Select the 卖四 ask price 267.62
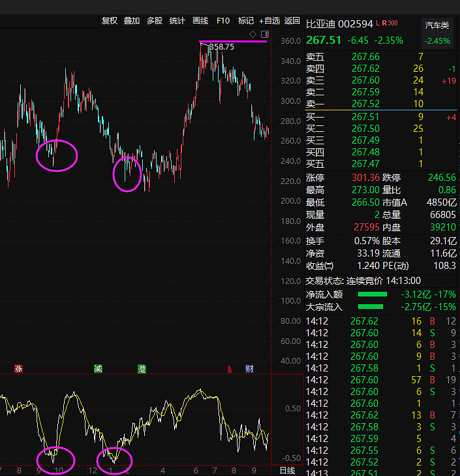 [x=365, y=69]
